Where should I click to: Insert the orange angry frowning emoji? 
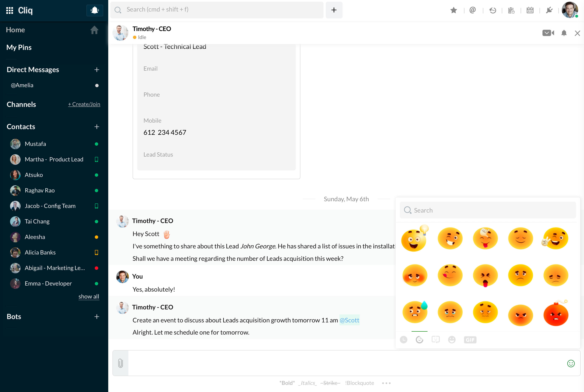coord(520,315)
